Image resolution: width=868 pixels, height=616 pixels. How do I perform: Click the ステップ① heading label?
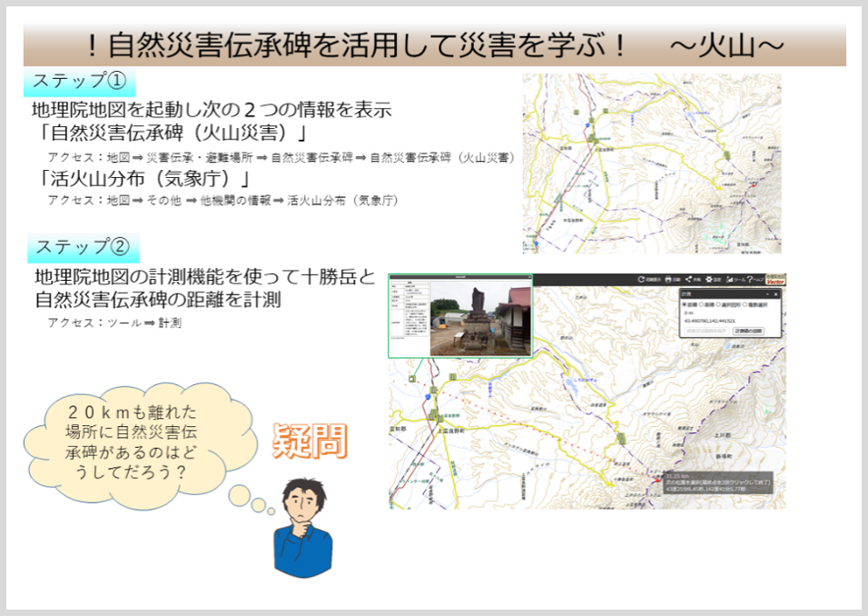(80, 82)
